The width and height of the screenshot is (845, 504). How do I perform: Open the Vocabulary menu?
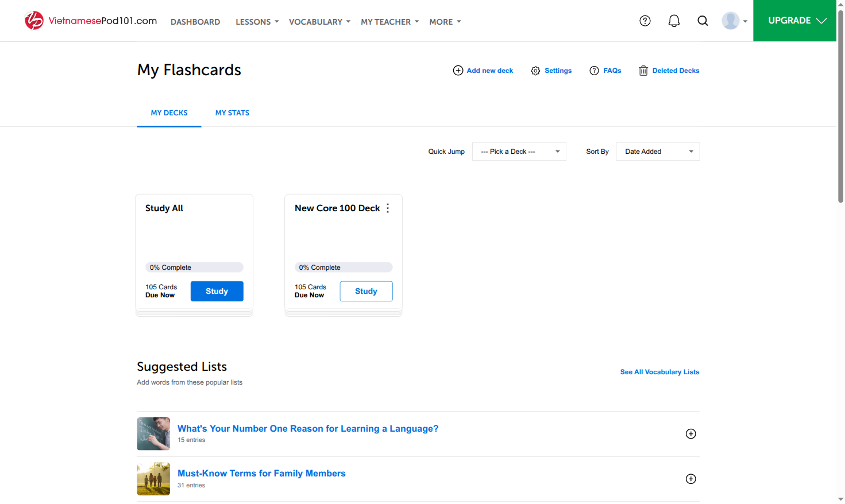click(319, 22)
